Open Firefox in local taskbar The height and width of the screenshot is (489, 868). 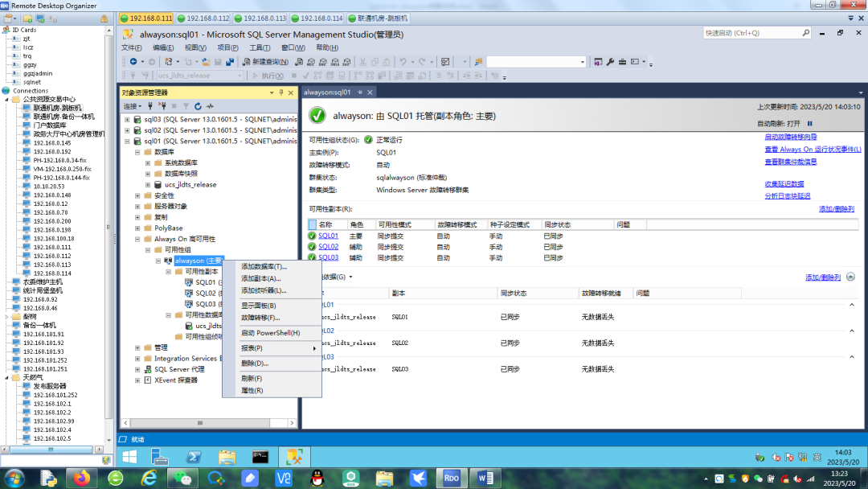point(82,478)
